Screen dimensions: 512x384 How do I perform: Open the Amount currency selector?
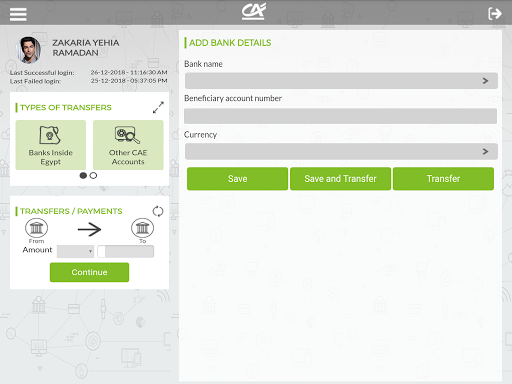coord(75,251)
